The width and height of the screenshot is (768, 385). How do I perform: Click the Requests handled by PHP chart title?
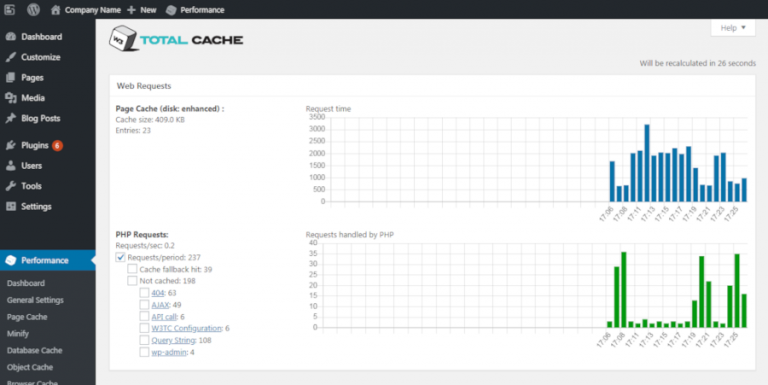point(350,235)
